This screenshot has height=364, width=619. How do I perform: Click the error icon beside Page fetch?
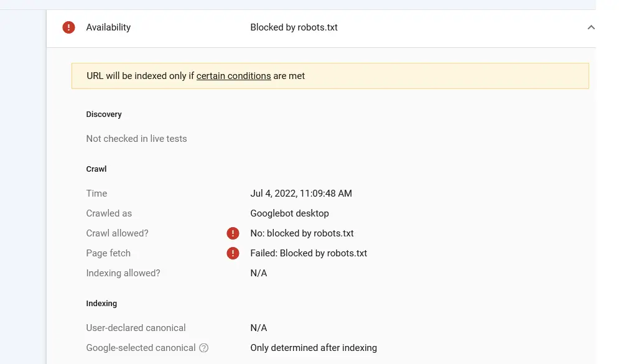click(x=233, y=253)
